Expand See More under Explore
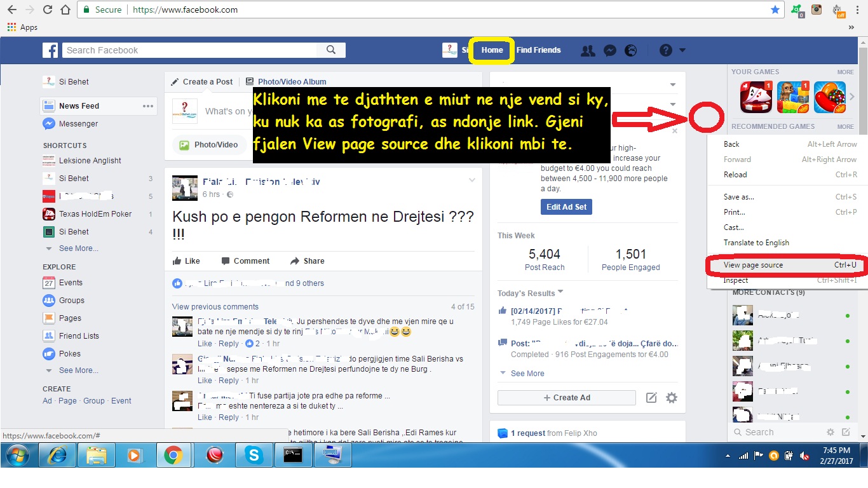The height and width of the screenshot is (488, 868). point(78,370)
